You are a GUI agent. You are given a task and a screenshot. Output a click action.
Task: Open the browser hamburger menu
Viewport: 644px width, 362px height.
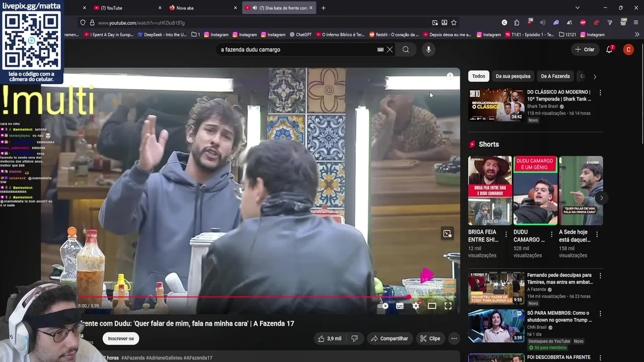click(x=636, y=23)
